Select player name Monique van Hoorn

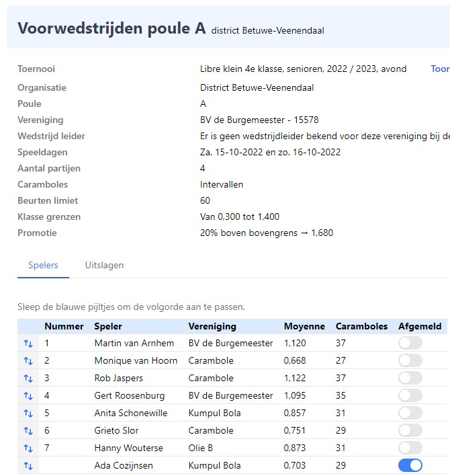coord(136,360)
